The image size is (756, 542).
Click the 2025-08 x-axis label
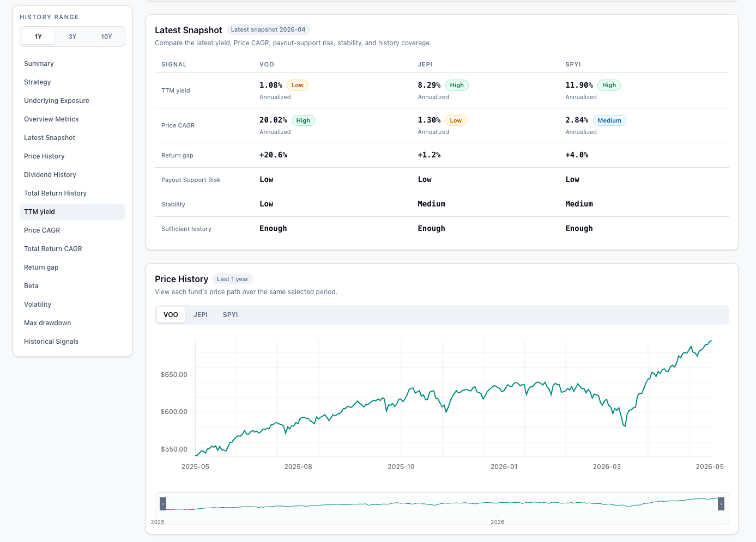pyautogui.click(x=298, y=467)
